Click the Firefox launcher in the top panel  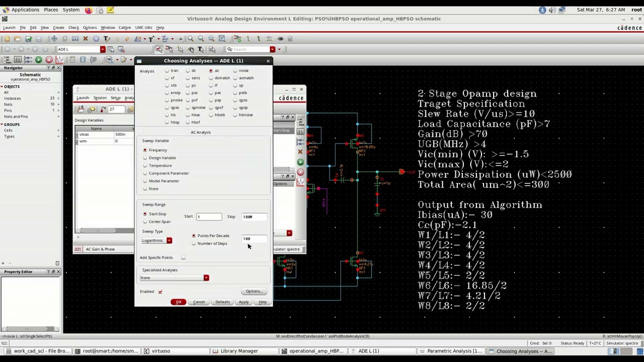point(88,10)
